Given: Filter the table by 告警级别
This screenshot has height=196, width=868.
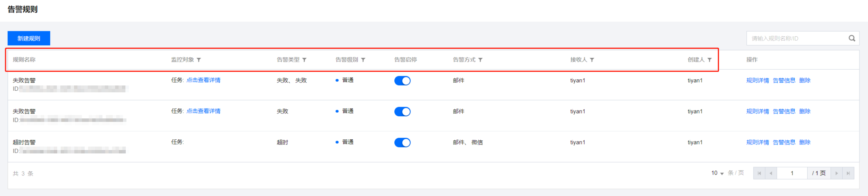Looking at the screenshot, I should 363,60.
